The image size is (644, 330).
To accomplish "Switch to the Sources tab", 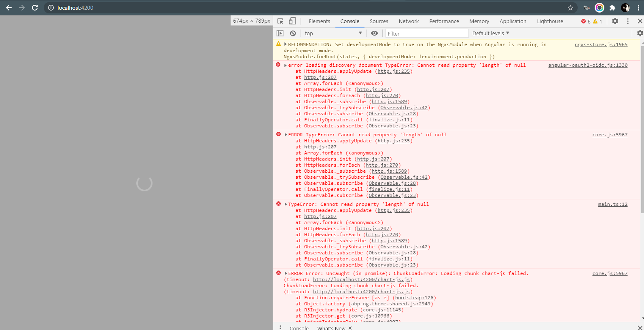I will pos(379,21).
